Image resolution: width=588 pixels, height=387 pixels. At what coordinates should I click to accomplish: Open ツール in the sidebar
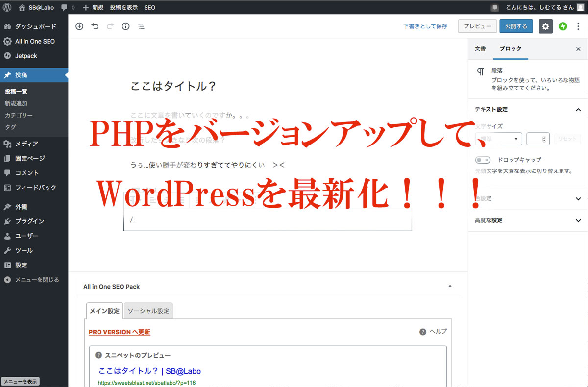coord(34,250)
